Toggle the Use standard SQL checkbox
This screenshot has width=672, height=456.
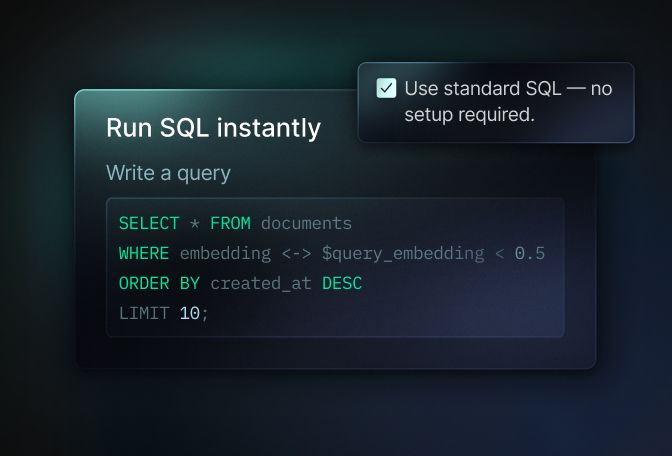pos(386,88)
